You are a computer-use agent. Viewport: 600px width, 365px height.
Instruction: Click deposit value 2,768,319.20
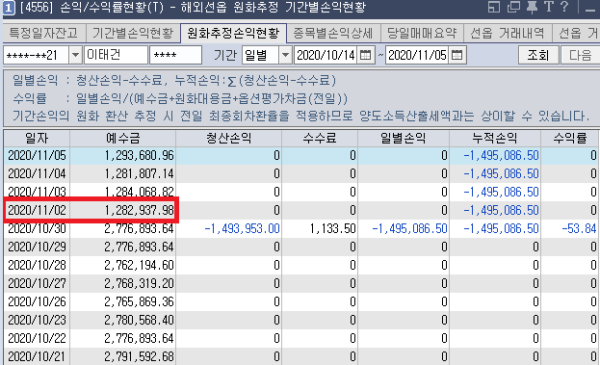click(139, 284)
